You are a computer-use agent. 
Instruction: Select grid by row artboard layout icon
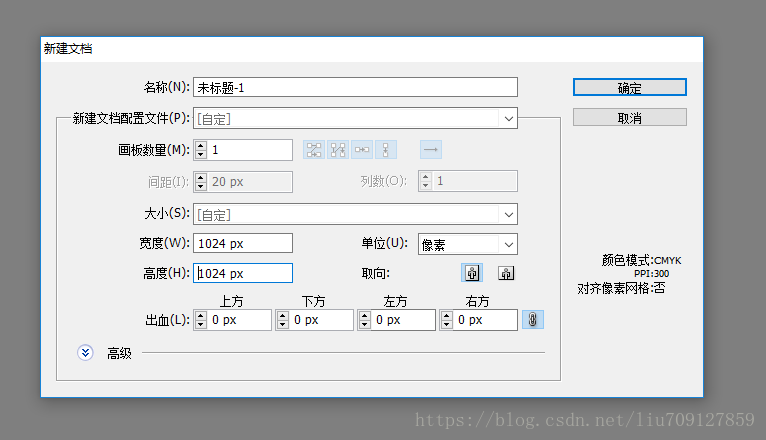point(314,150)
